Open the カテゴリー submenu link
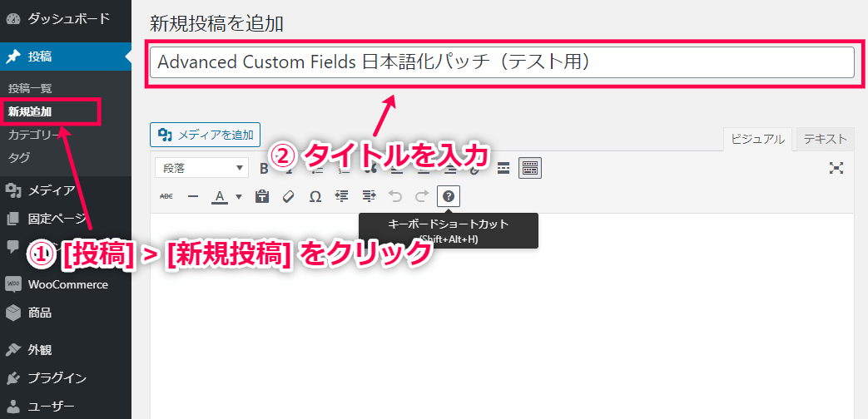The height and width of the screenshot is (419, 868). (33, 135)
